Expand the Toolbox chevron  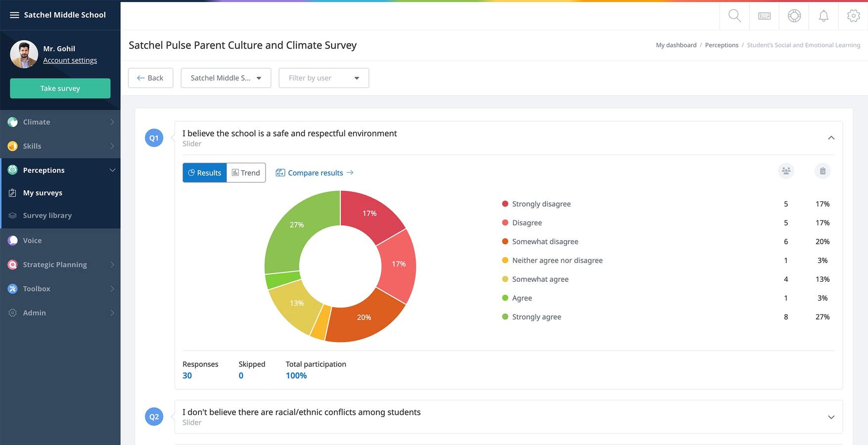coord(112,289)
